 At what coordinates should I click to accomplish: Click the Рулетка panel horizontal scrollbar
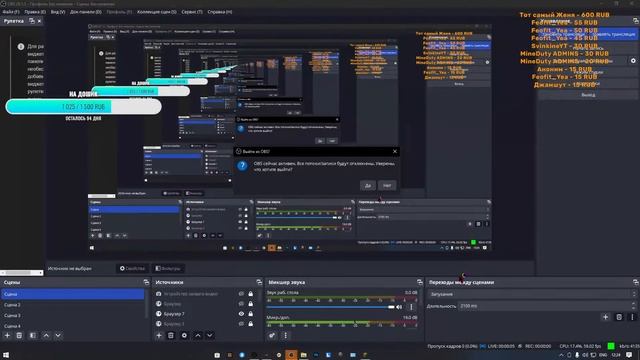[21, 273]
